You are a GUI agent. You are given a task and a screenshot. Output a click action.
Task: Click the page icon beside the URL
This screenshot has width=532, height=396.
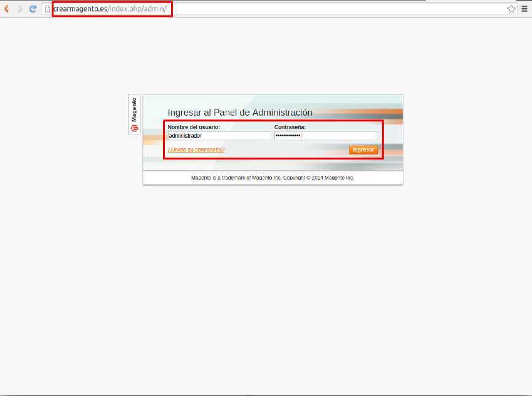[x=47, y=9]
